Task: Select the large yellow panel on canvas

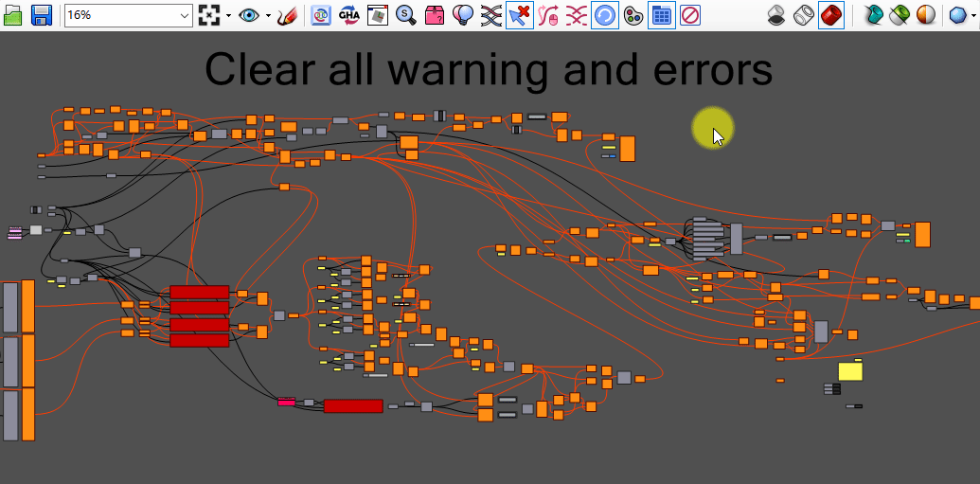Action: pyautogui.click(x=850, y=371)
